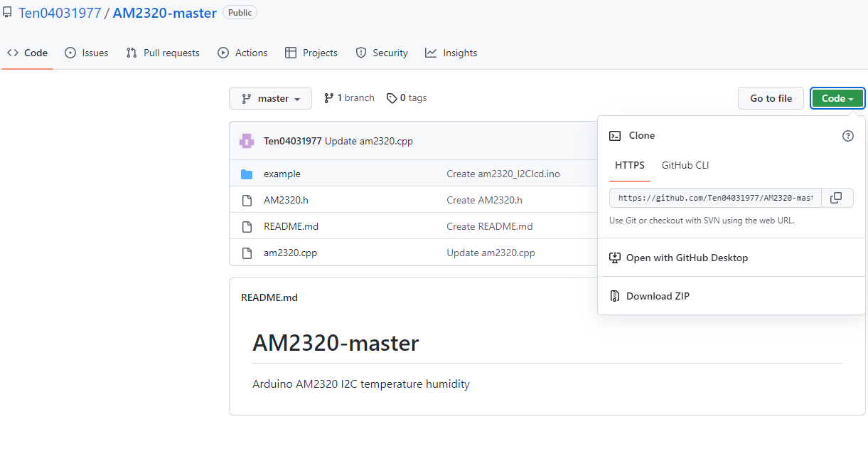
Task: Click the AM2320-master readme heading
Action: point(336,343)
